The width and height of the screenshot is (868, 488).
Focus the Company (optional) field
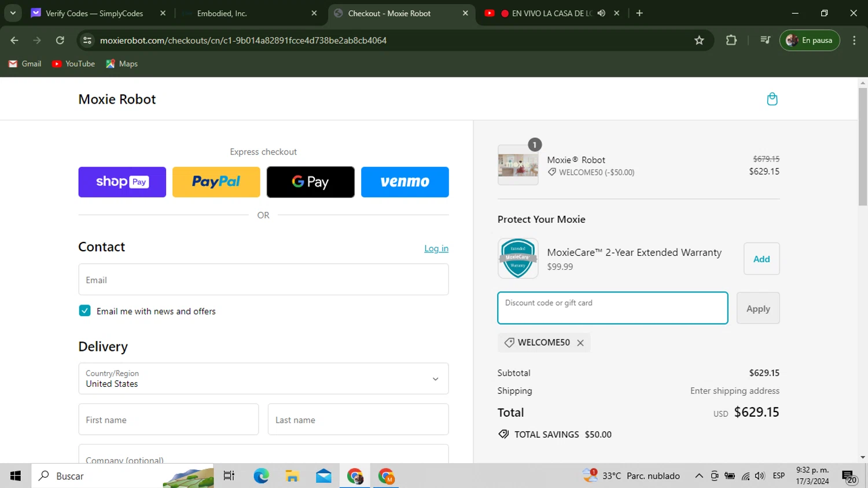pos(263,454)
